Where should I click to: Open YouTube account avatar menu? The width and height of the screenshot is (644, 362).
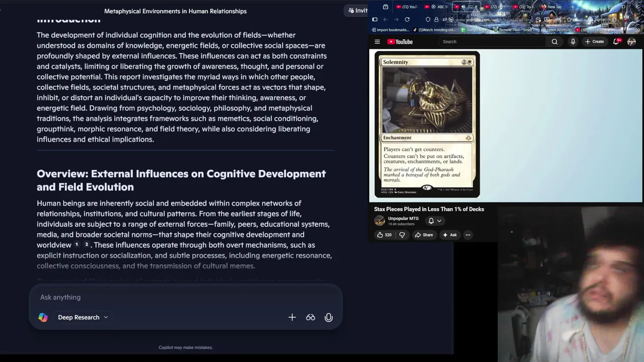coord(631,42)
